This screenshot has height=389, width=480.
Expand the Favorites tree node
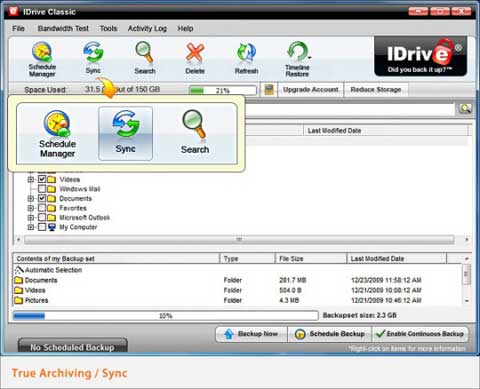(31, 208)
